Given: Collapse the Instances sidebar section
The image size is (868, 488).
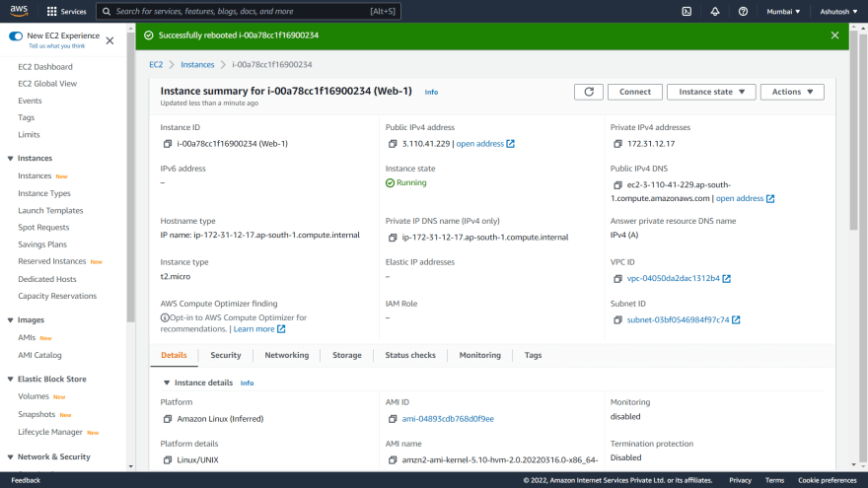Looking at the screenshot, I should click(10, 159).
